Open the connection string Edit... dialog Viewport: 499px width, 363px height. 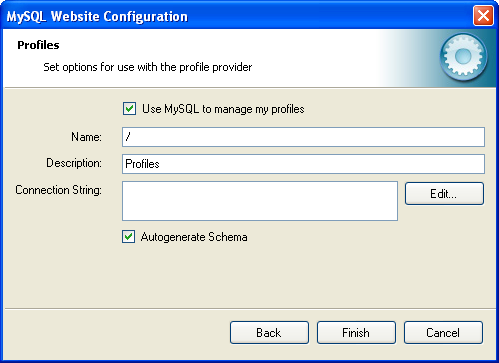pyautogui.click(x=444, y=193)
